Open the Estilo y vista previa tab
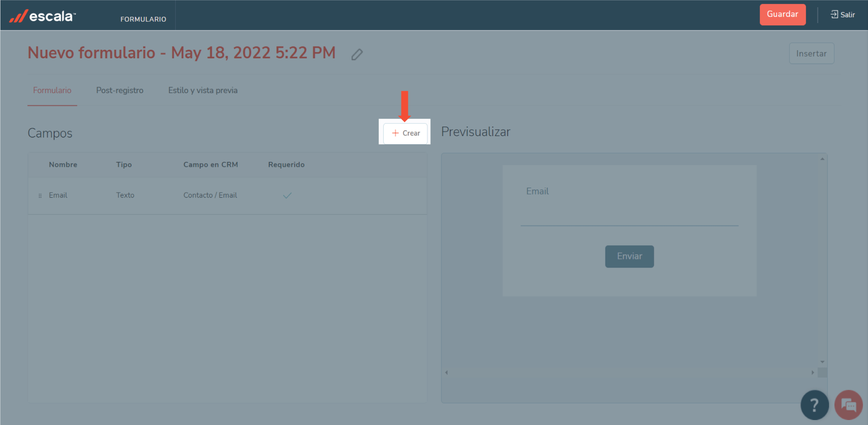Viewport: 868px width, 425px height. tap(203, 90)
